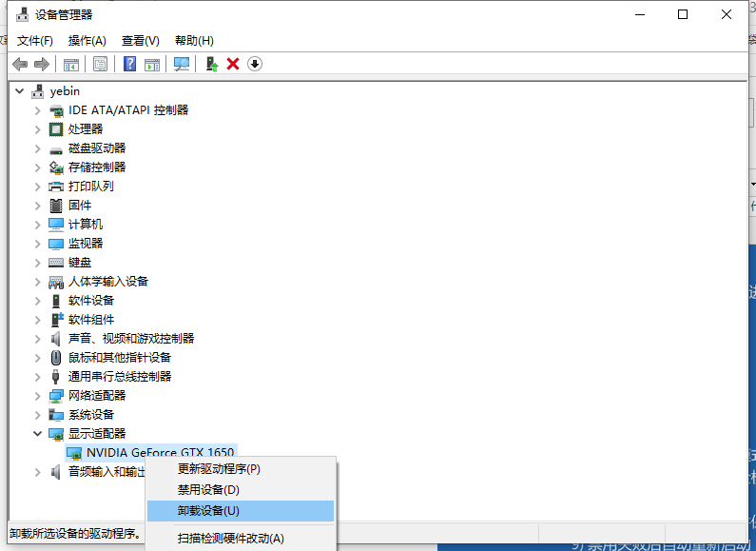Expand the 音频输入和输出 node

coord(38,472)
